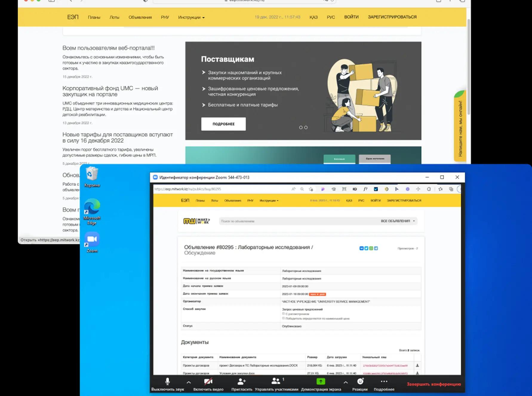The image size is (532, 396).
Task: Expand audio options arrow beside microphone
Action: 189,382
